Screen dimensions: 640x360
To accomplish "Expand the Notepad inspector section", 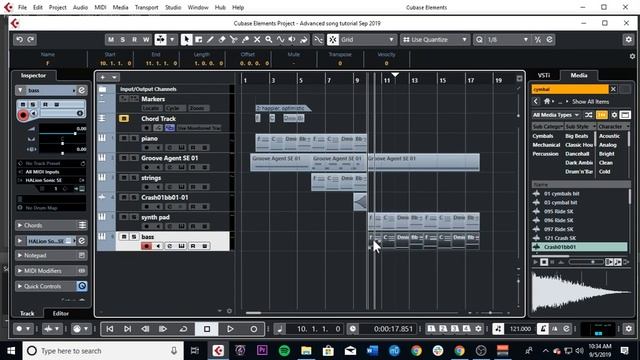I will coord(20,256).
